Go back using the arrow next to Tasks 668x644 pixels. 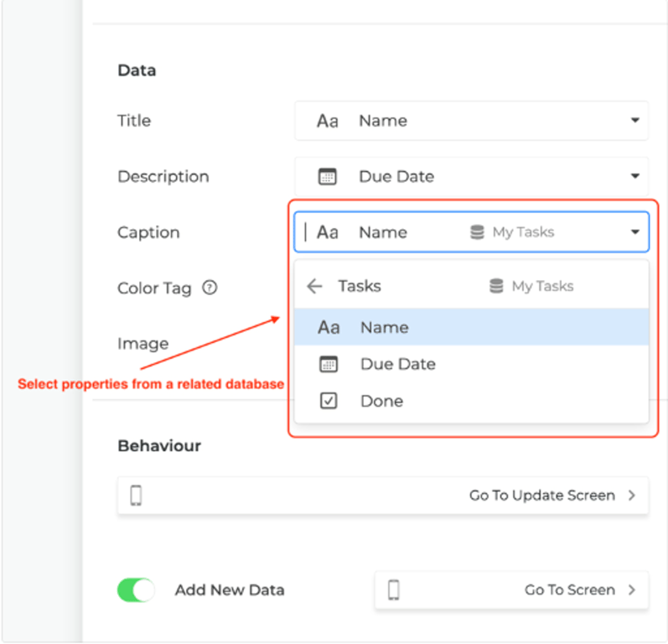tap(314, 286)
